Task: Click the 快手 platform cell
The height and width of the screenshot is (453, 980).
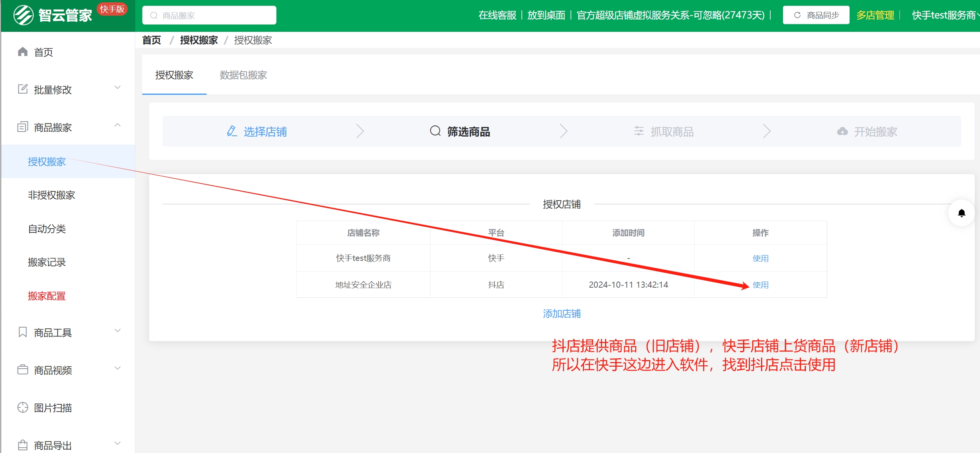Action: [496, 258]
